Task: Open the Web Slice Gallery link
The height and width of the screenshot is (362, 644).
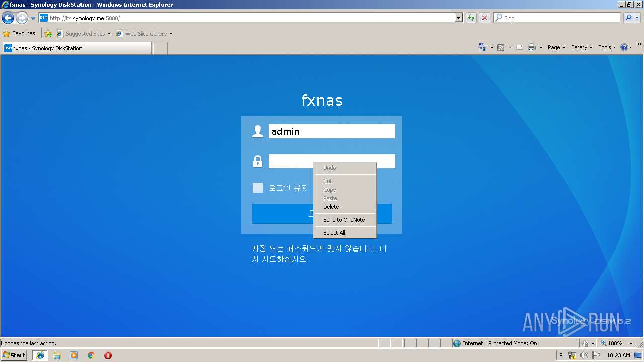Action: coord(141,34)
